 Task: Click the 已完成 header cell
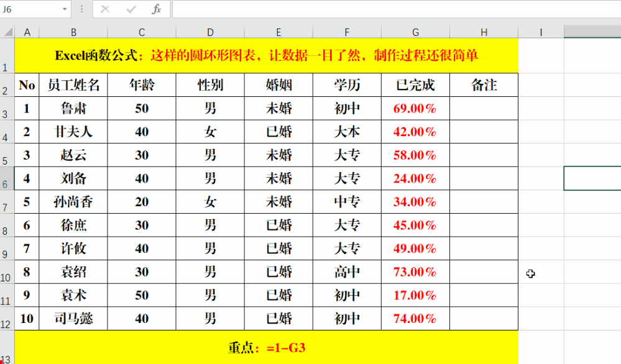[415, 85]
